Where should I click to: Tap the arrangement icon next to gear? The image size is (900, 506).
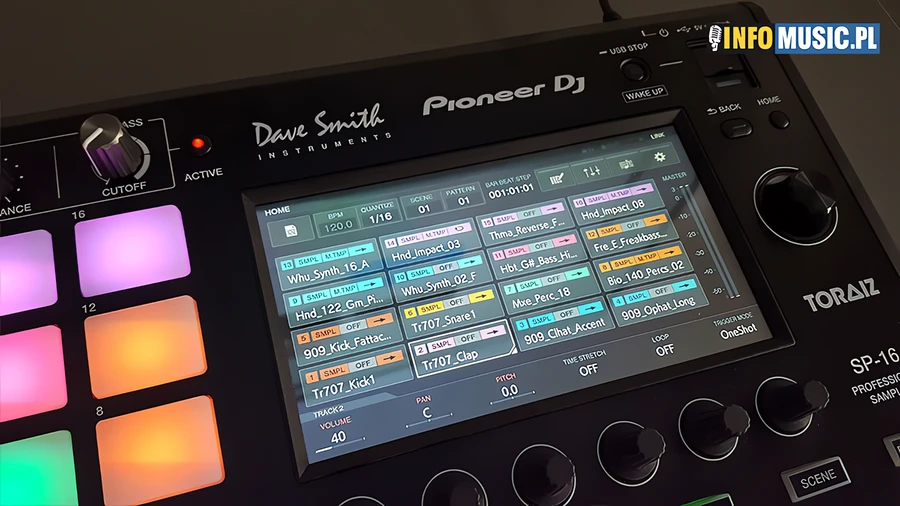click(x=626, y=164)
